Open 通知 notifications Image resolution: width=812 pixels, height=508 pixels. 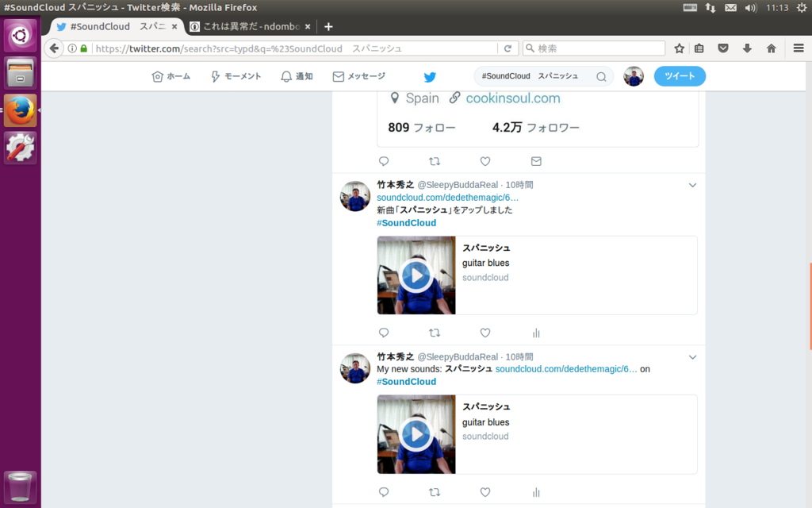297,76
